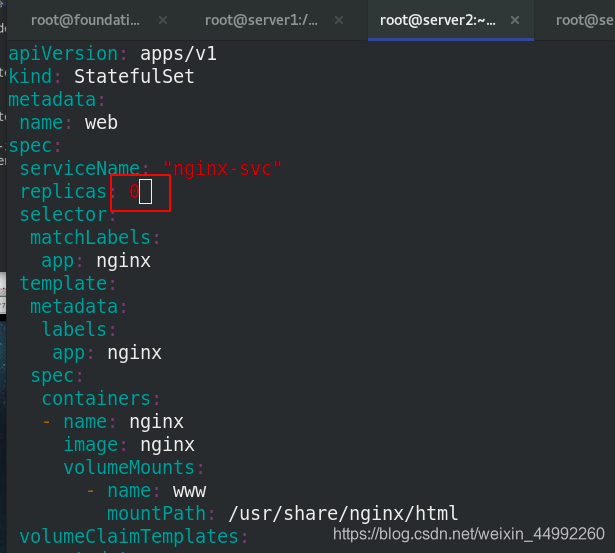
Task: Click the StatefulSet kind value
Action: point(134,76)
